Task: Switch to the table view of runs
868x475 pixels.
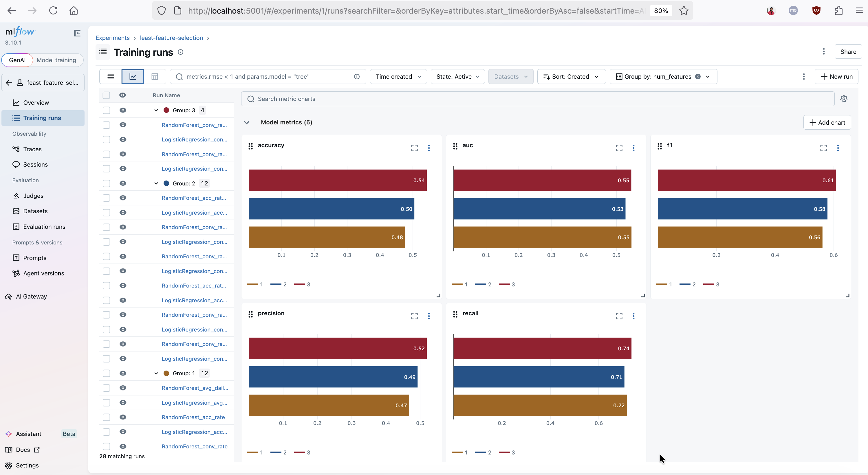Action: [x=155, y=76]
